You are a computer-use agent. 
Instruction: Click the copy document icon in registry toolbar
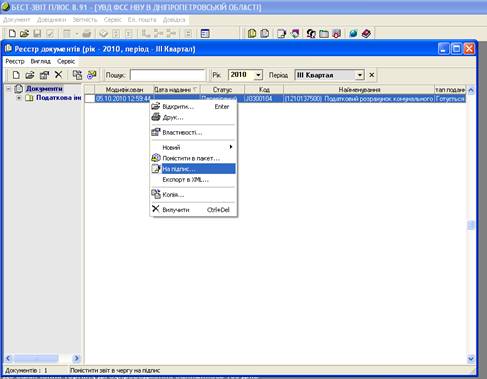pyautogui.click(x=77, y=75)
